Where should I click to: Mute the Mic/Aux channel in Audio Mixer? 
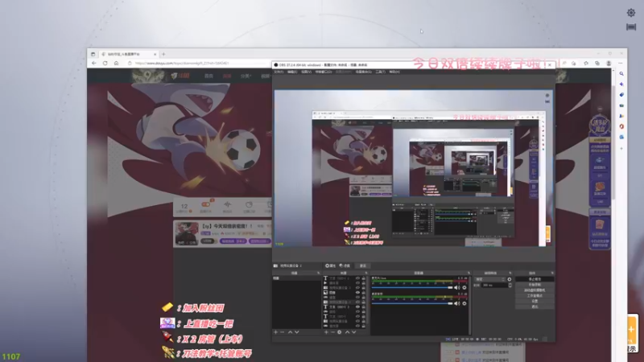(x=456, y=288)
